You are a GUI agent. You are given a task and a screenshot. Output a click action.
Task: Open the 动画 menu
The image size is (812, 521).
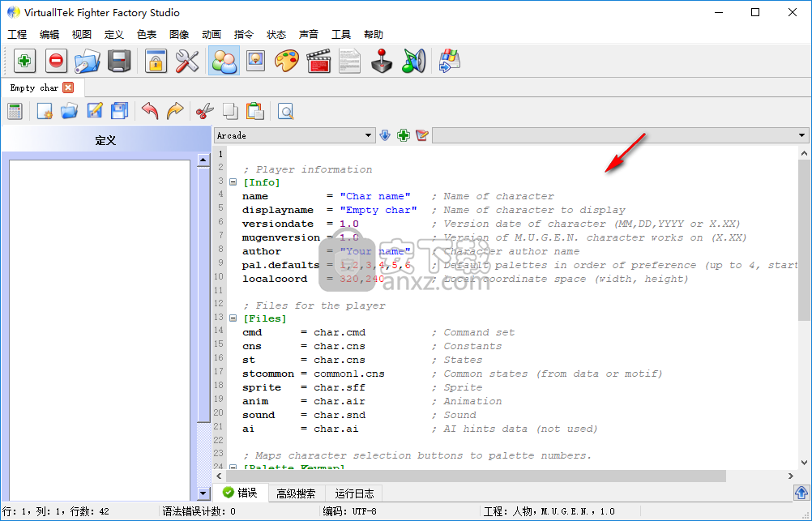pos(212,34)
